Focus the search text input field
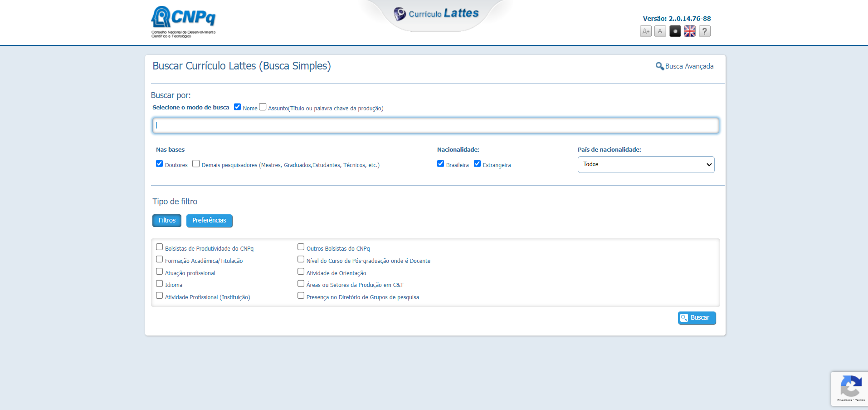This screenshot has height=410, width=868. [x=435, y=126]
